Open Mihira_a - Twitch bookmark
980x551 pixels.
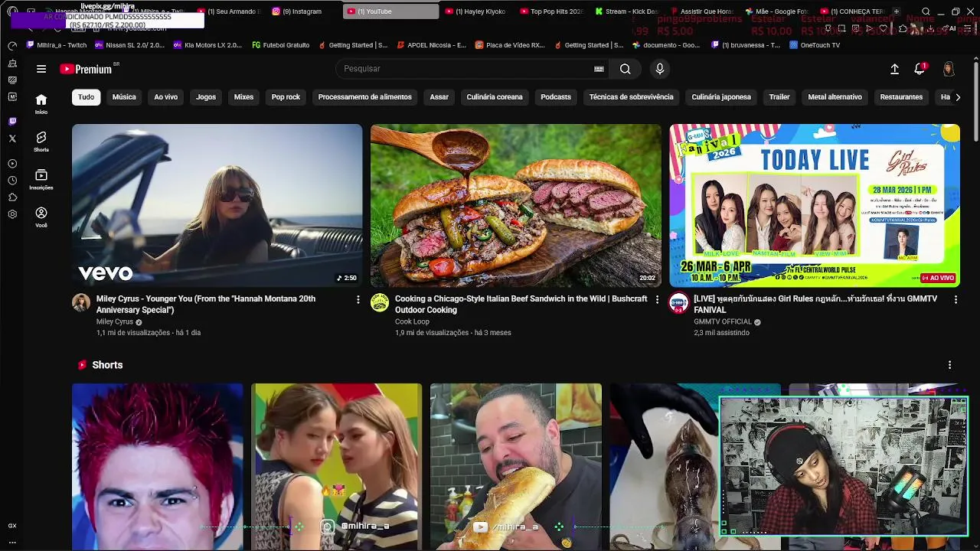click(x=57, y=45)
